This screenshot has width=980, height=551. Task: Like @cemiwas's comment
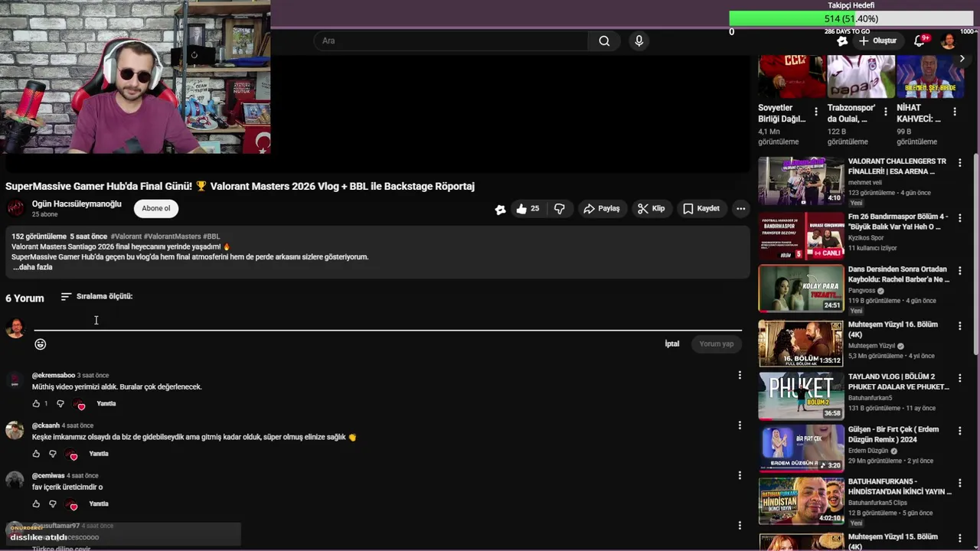[36, 504]
